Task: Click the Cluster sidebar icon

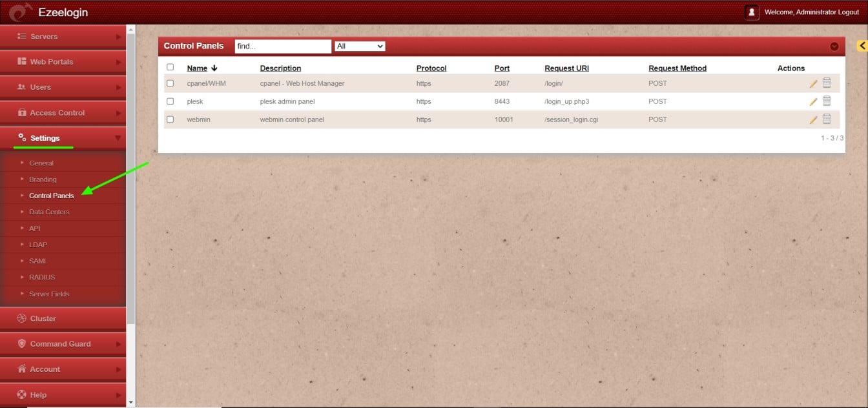Action: tap(21, 318)
